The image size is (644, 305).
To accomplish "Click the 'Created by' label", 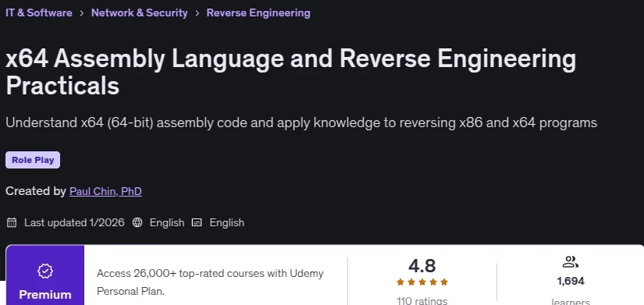I will pyautogui.click(x=36, y=191).
